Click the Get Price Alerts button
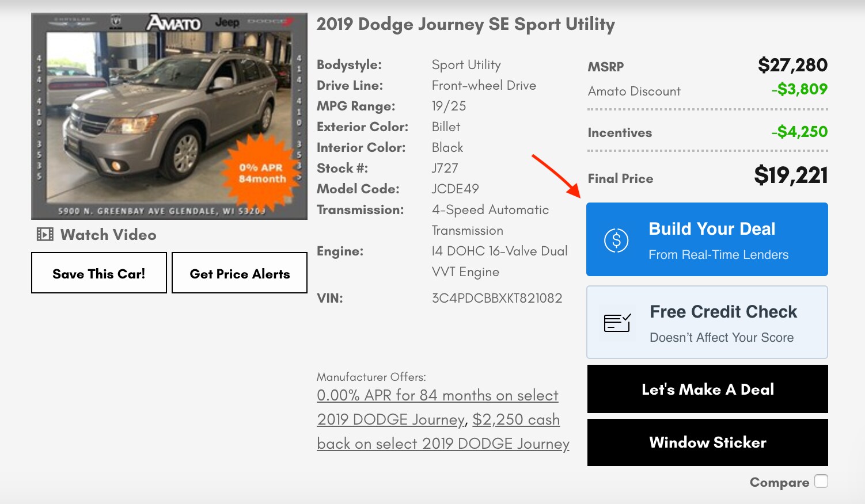The width and height of the screenshot is (865, 504). click(x=240, y=273)
